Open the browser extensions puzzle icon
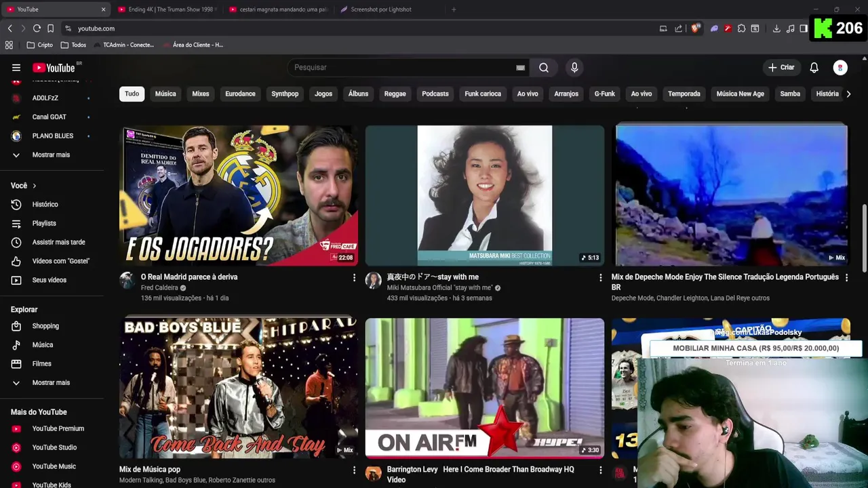This screenshot has width=868, height=488. pyautogui.click(x=741, y=28)
